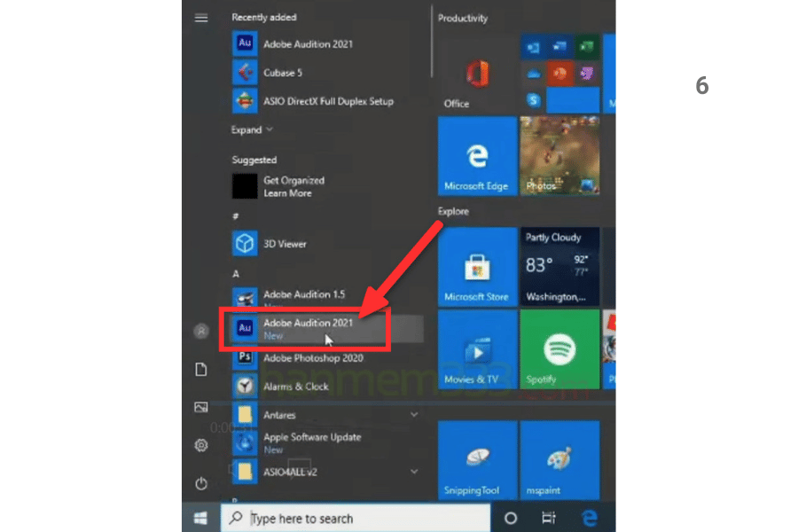Open Adobe Audition 2021 in the A list
The image size is (798, 532).
coord(307,328)
